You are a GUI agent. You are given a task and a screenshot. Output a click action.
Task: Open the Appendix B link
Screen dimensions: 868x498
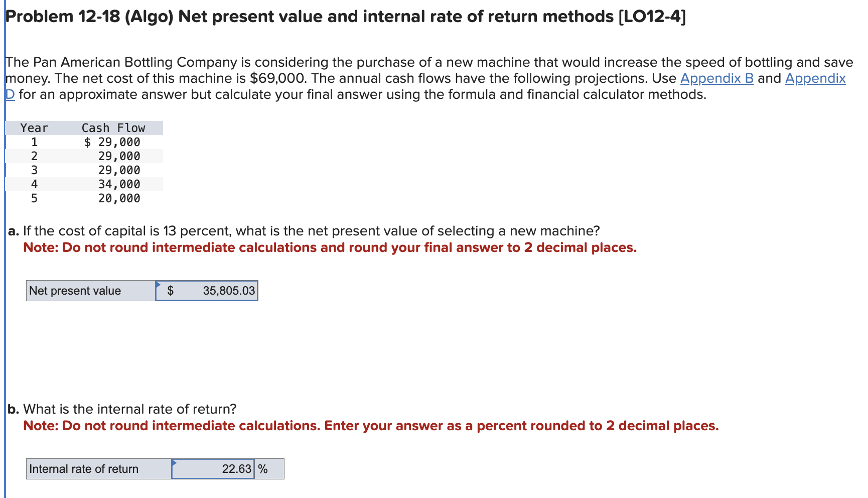717,78
